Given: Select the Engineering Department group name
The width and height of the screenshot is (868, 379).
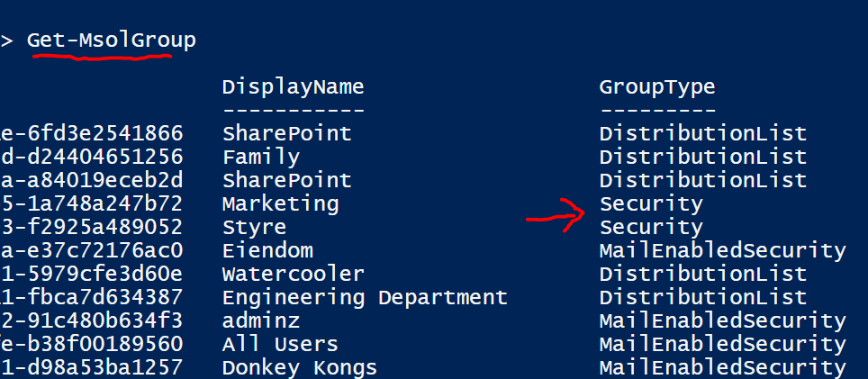Looking at the screenshot, I should 365,297.
